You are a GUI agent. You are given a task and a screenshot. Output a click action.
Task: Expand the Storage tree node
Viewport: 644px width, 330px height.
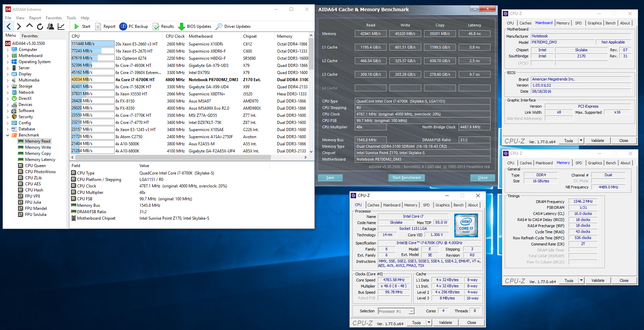coord(7,86)
